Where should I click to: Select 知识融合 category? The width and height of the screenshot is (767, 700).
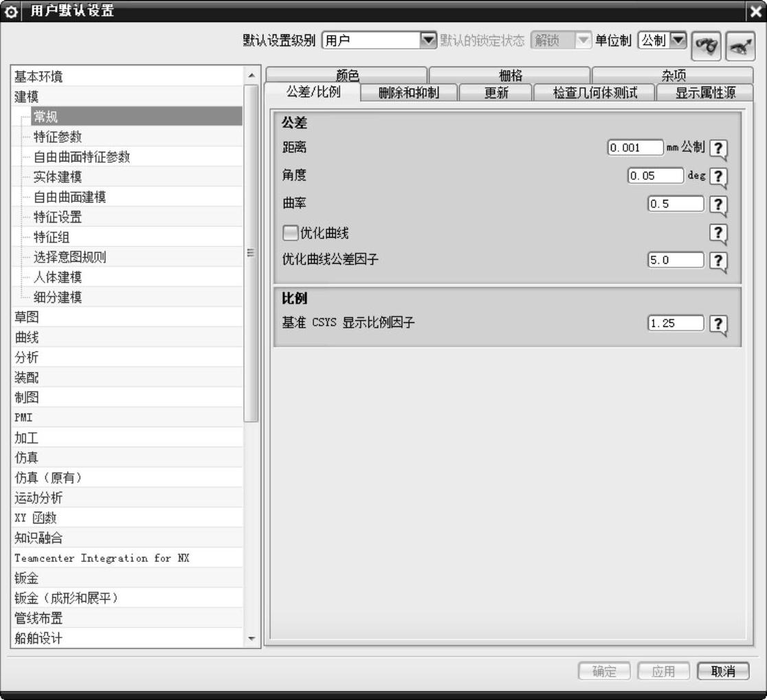pos(126,537)
